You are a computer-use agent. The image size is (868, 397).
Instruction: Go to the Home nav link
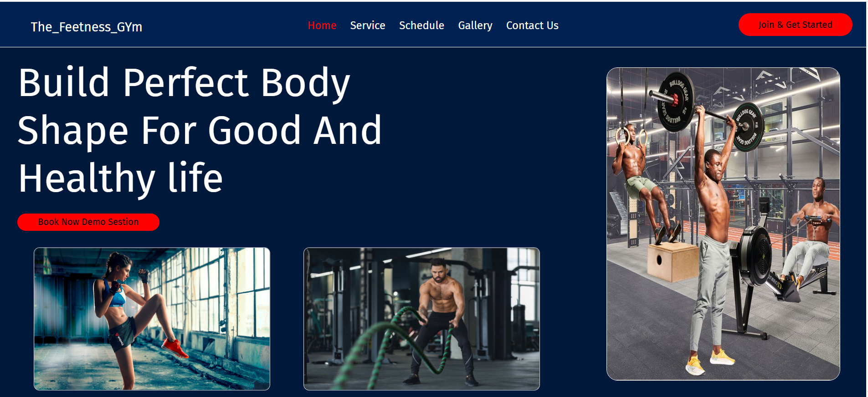point(322,25)
